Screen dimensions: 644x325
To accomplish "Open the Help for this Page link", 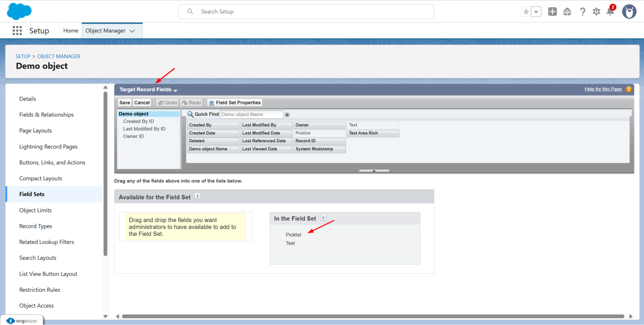I will point(603,89).
